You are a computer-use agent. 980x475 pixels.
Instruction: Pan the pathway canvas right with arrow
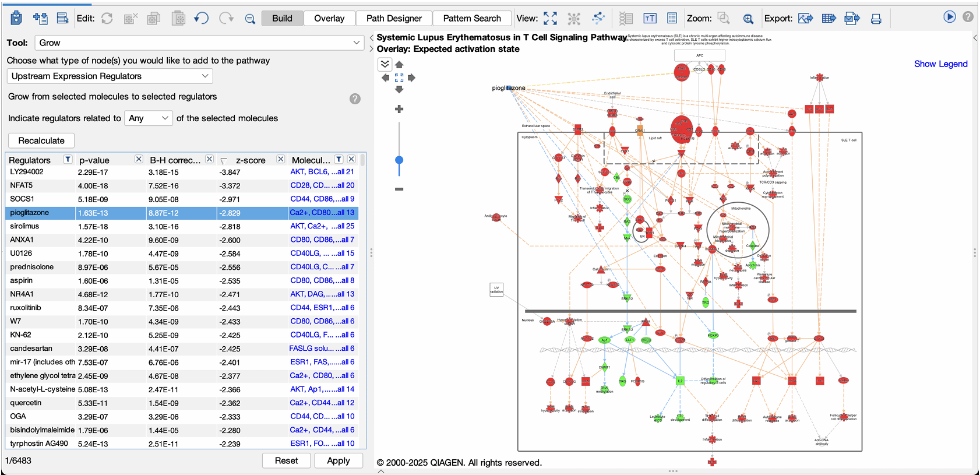[412, 78]
